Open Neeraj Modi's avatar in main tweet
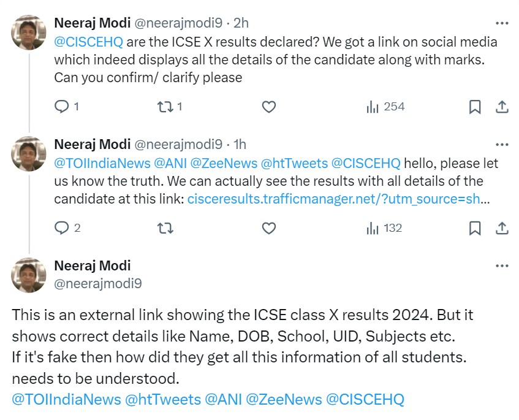This screenshot has width=519, height=420. [29, 275]
